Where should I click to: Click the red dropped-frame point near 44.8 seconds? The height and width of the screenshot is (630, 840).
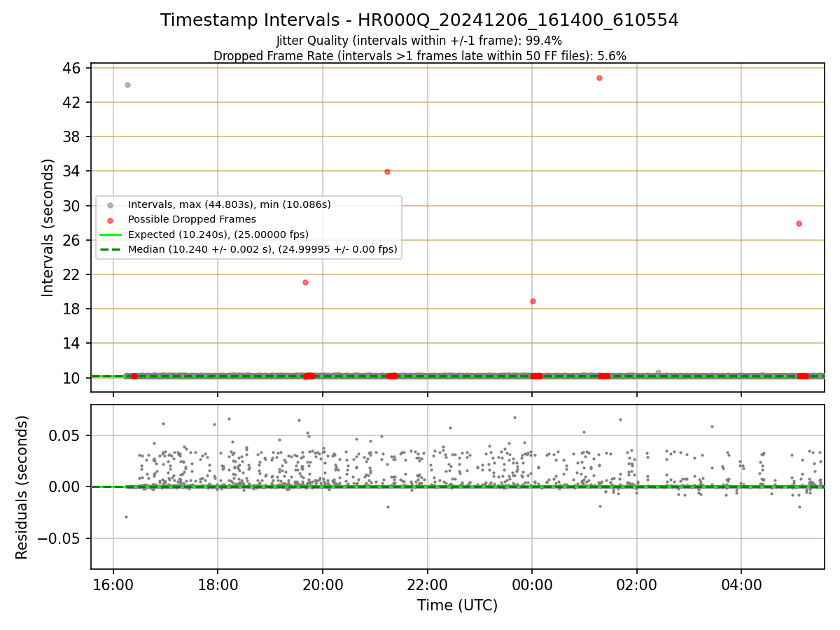(x=599, y=78)
